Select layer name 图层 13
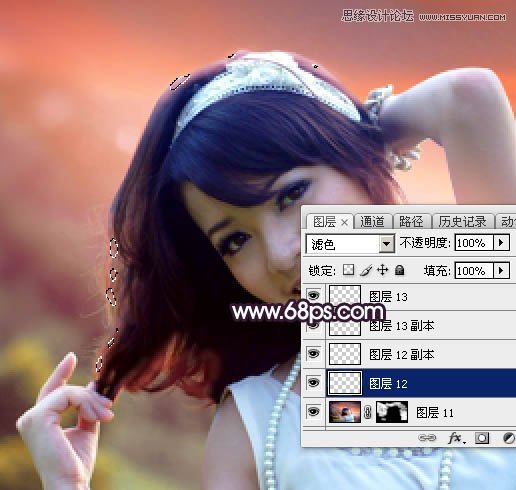516x490 pixels. point(388,296)
